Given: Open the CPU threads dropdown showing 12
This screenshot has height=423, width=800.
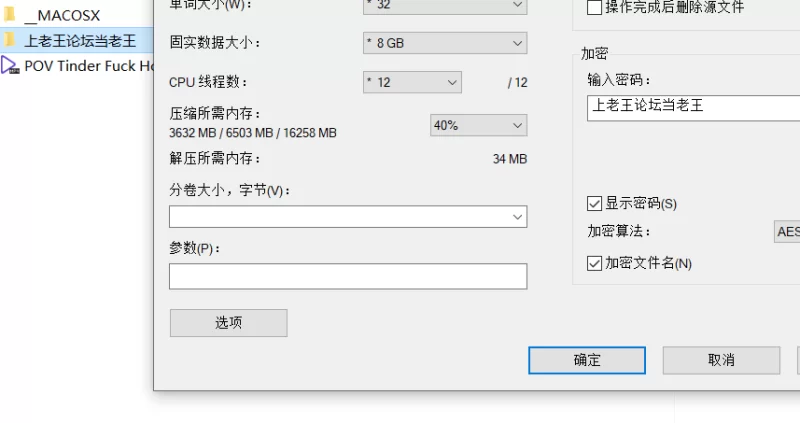Looking at the screenshot, I should coord(412,82).
